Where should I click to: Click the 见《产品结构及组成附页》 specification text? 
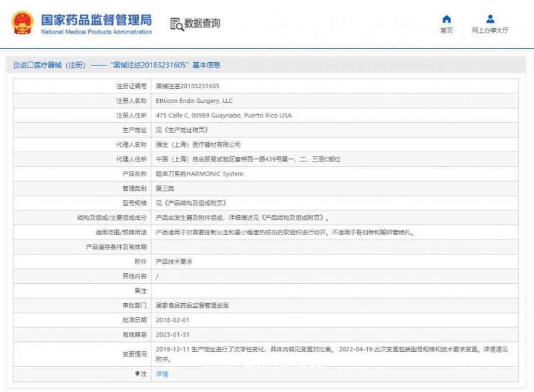[x=193, y=203]
